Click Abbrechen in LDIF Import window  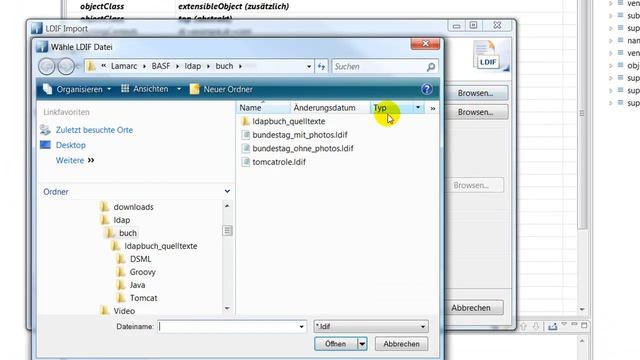point(473,308)
